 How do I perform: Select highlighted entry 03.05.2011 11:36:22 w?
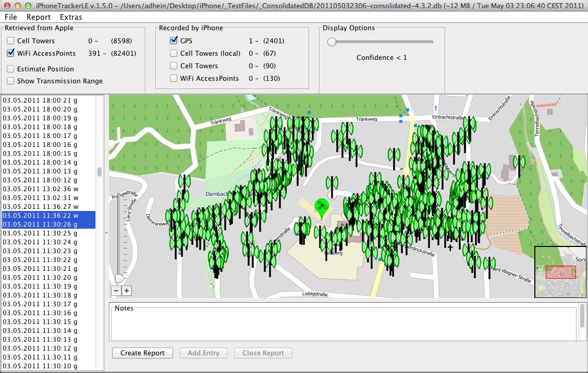[x=49, y=216]
